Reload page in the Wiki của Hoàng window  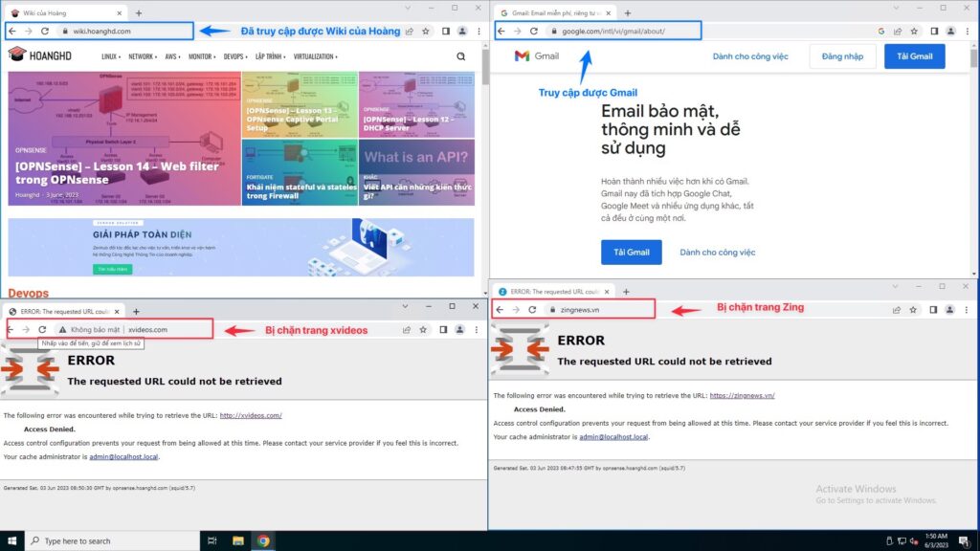(x=45, y=31)
